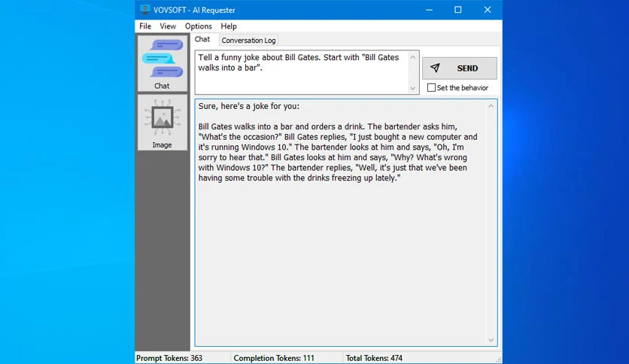Click the response text "Sure, here's a joke for you:"
The width and height of the screenshot is (629, 364).
pyautogui.click(x=249, y=106)
